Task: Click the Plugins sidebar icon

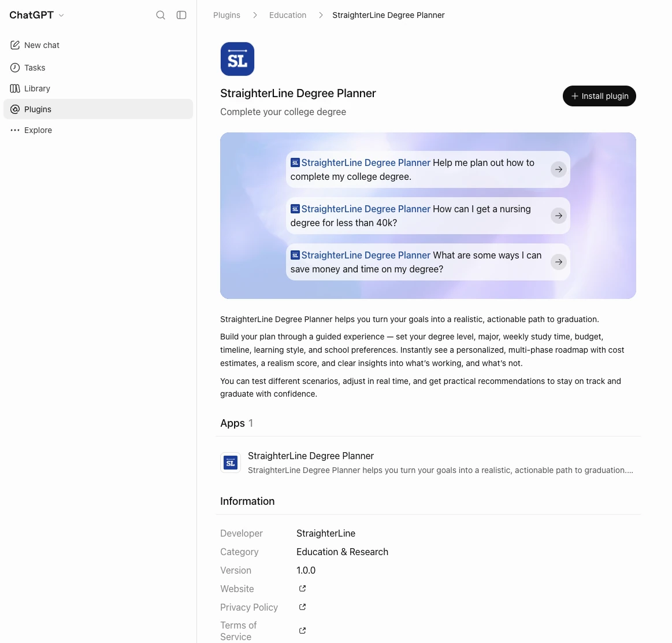Action: pos(15,109)
